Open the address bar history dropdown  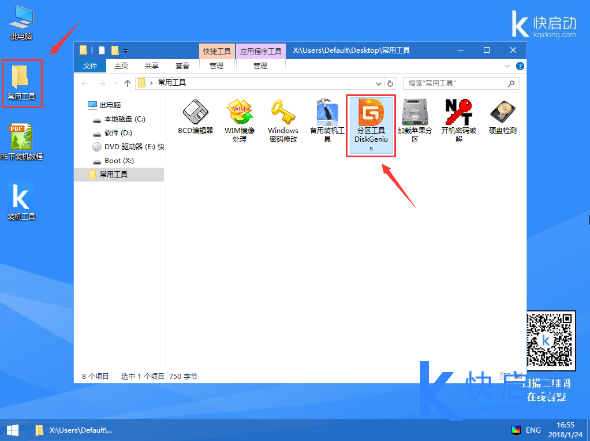coord(378,84)
